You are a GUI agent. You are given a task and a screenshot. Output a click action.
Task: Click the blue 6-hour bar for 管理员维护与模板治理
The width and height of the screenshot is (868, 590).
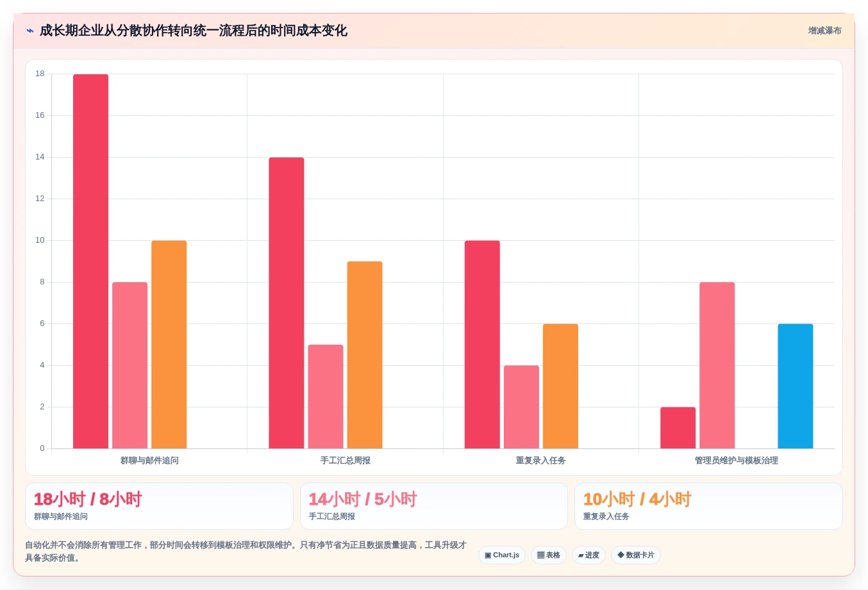pos(796,386)
